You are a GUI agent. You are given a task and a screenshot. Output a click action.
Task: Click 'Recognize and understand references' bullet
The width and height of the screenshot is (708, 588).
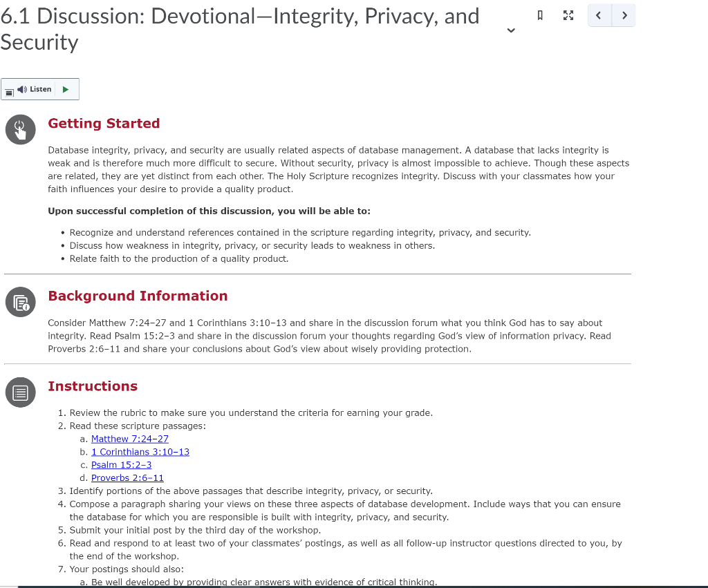coord(300,232)
